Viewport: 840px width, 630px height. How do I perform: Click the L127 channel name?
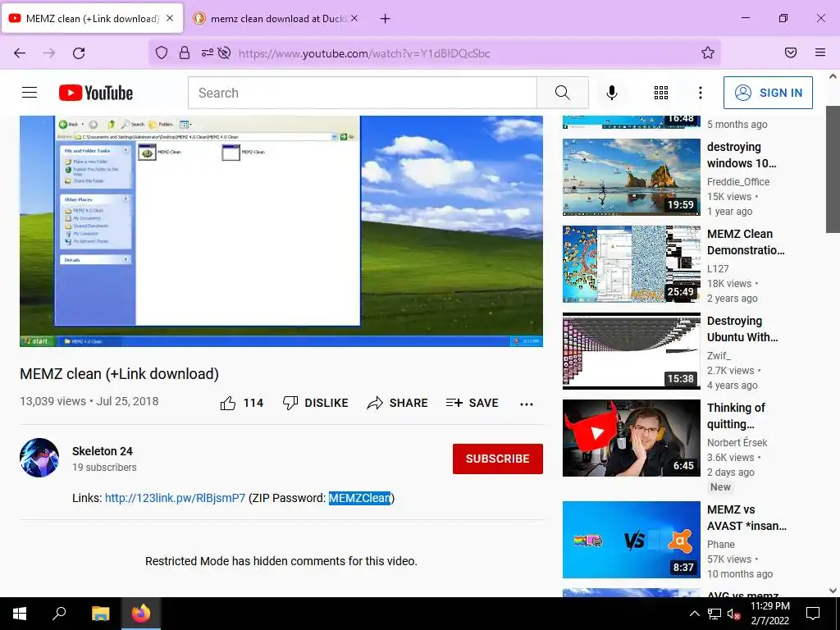point(718,268)
